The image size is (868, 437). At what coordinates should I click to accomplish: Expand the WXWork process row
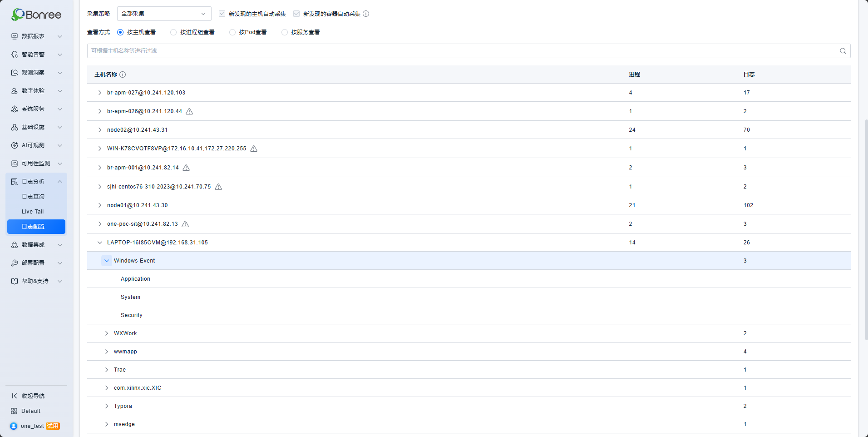[x=107, y=333]
